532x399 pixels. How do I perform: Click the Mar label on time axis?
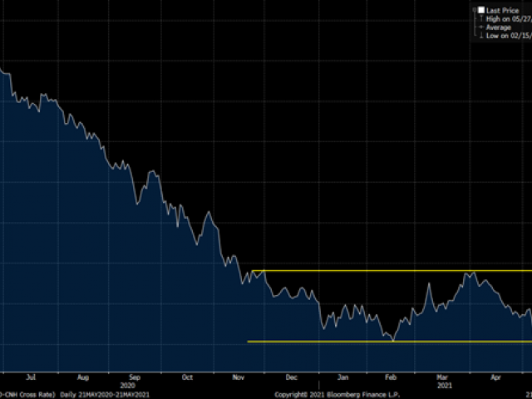pos(443,376)
